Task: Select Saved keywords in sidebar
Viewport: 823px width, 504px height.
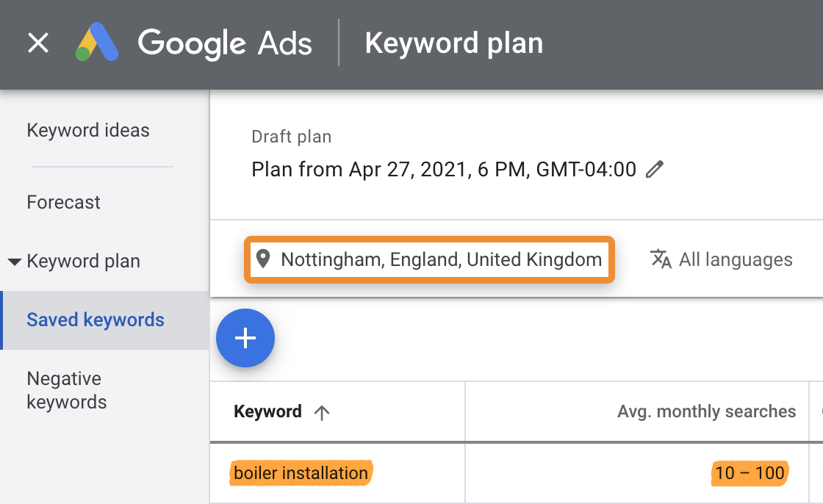Action: pyautogui.click(x=96, y=320)
